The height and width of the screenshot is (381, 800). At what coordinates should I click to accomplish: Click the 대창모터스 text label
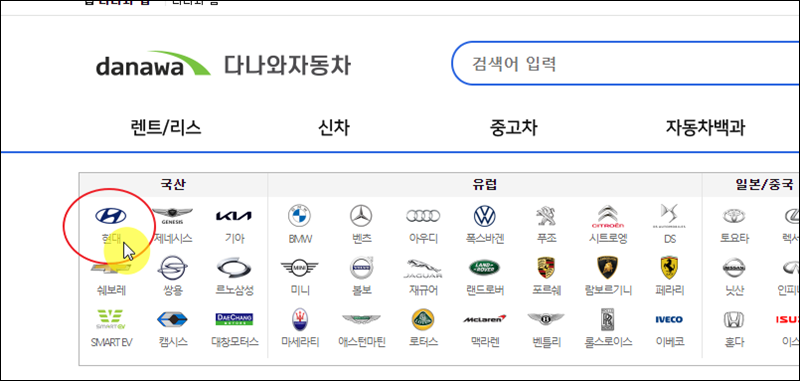point(235,342)
